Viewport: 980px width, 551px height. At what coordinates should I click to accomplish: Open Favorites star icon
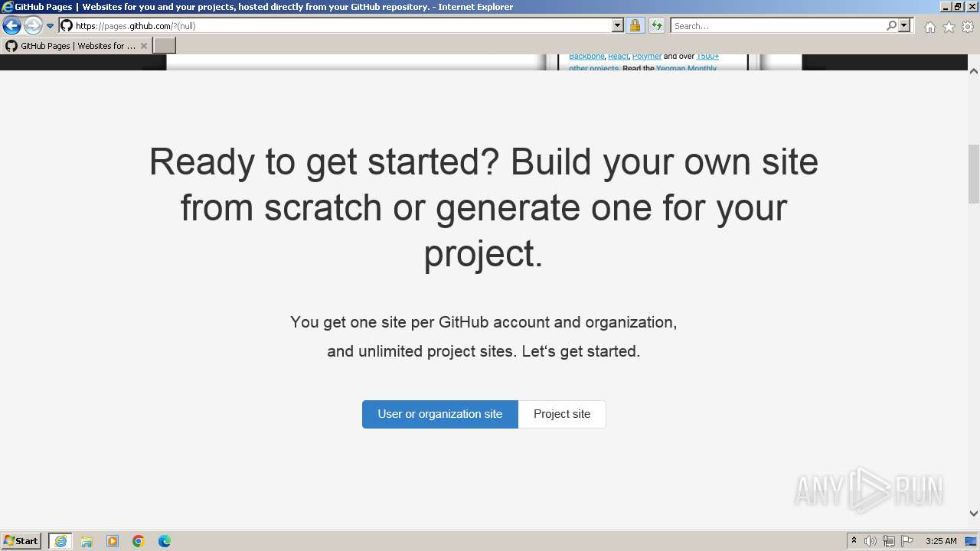tap(949, 27)
